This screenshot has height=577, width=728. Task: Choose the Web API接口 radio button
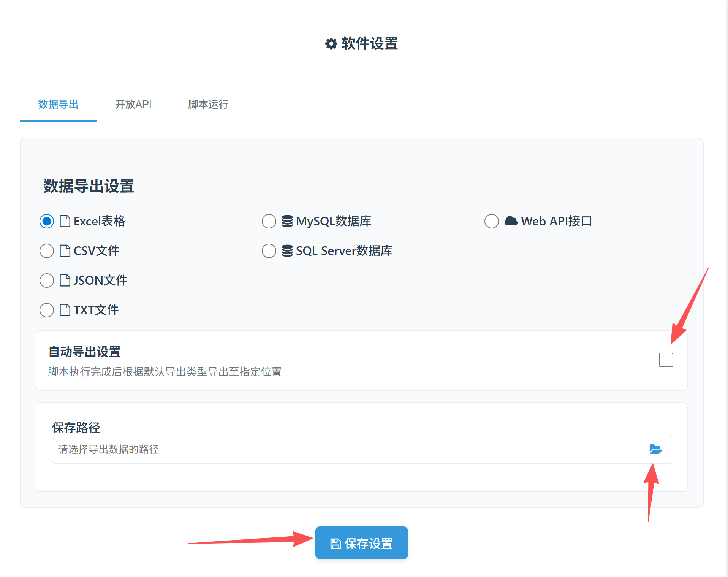(492, 221)
